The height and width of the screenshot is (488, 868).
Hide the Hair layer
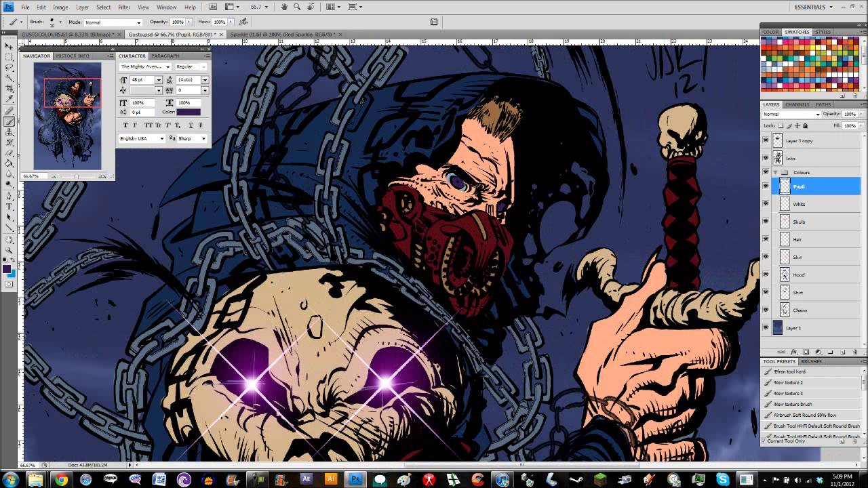coord(766,239)
